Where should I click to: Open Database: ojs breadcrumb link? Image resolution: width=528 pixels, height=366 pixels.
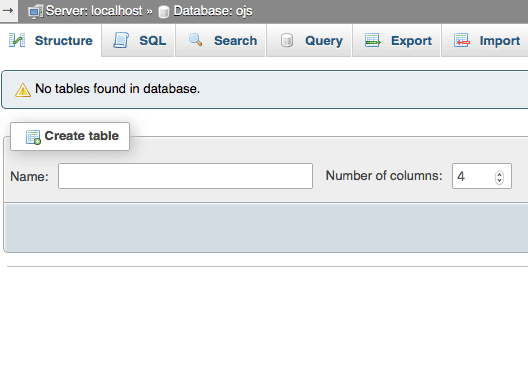click(213, 11)
